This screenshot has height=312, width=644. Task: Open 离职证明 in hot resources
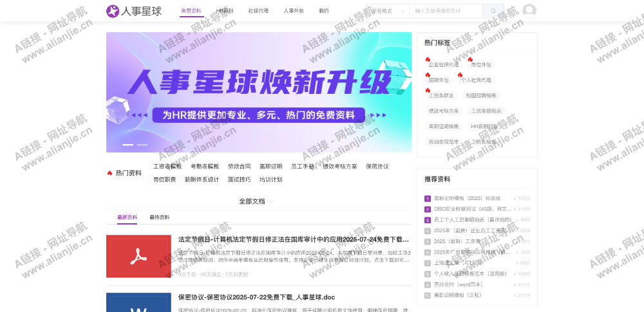click(270, 166)
